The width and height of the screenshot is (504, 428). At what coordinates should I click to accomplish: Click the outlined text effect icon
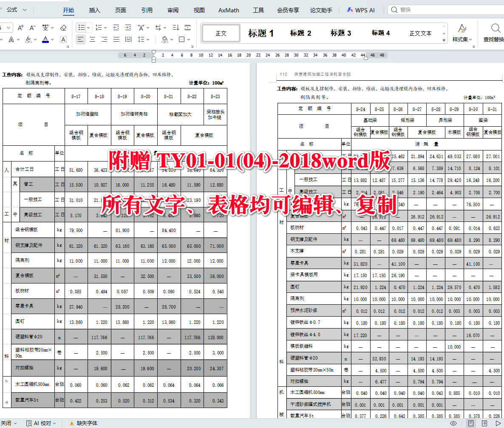point(11,40)
